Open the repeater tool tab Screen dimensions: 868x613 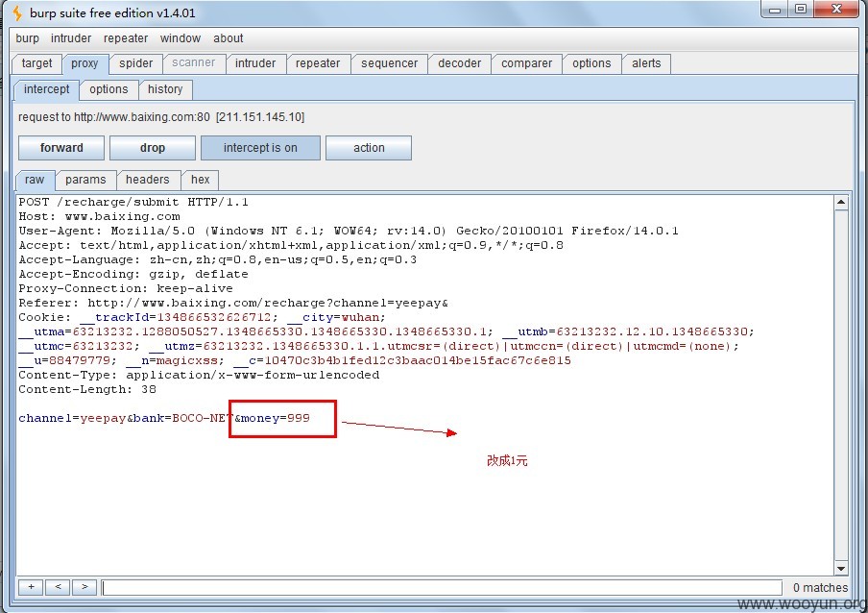[x=318, y=63]
